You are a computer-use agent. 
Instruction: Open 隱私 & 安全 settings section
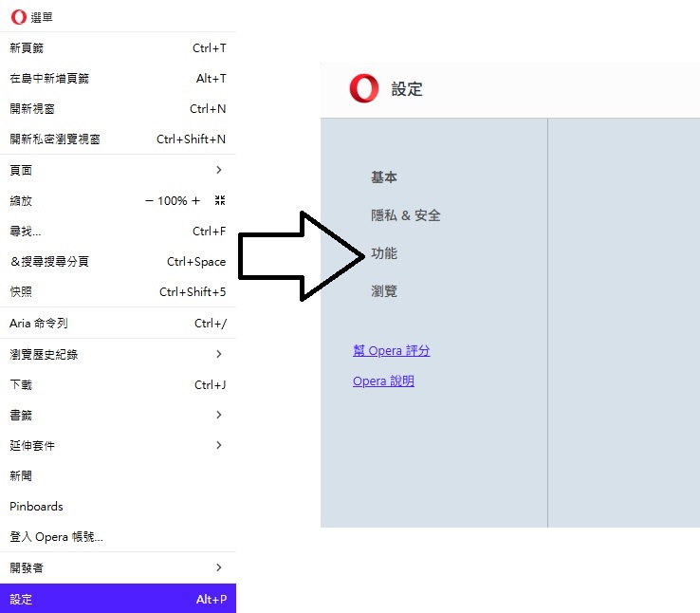[405, 215]
